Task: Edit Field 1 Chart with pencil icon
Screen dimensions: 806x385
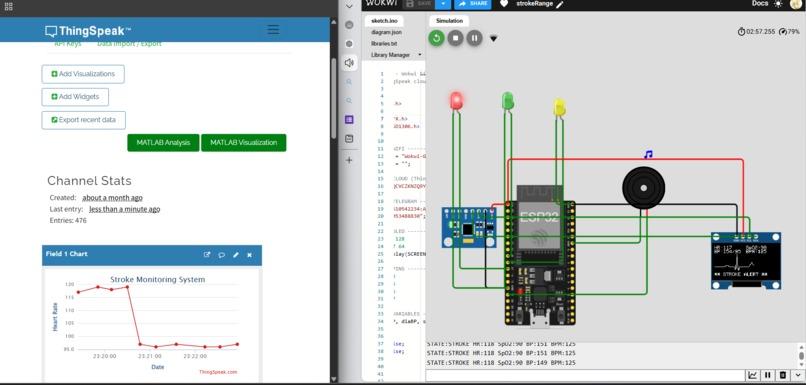Action: pos(235,255)
